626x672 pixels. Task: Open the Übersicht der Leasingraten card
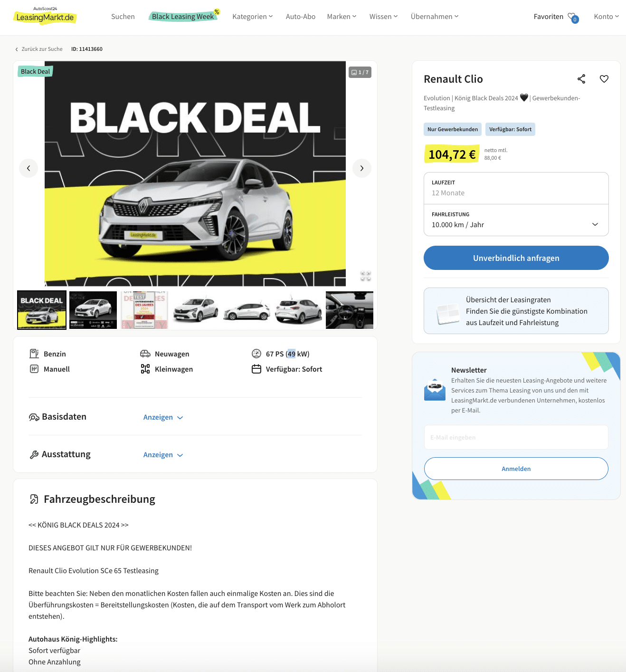click(x=516, y=311)
